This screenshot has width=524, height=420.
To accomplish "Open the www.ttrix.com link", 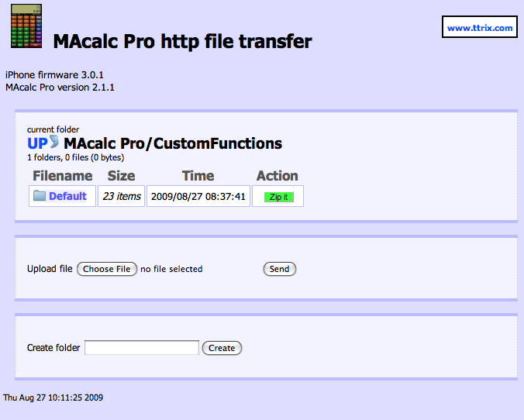I will [480, 28].
